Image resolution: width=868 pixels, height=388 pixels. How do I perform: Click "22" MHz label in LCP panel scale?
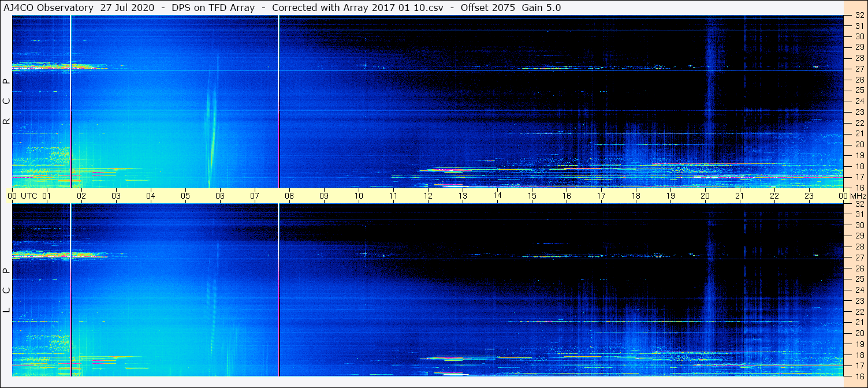tap(859, 311)
